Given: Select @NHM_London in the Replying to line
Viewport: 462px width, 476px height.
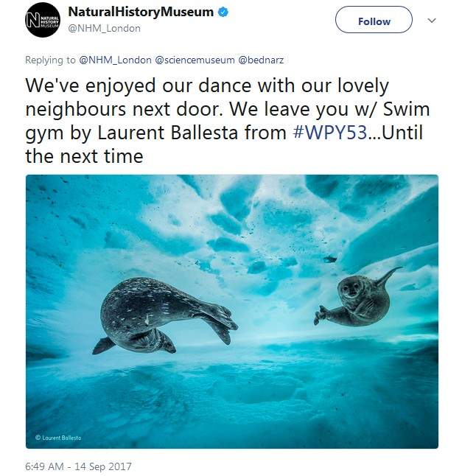Looking at the screenshot, I should (x=115, y=60).
